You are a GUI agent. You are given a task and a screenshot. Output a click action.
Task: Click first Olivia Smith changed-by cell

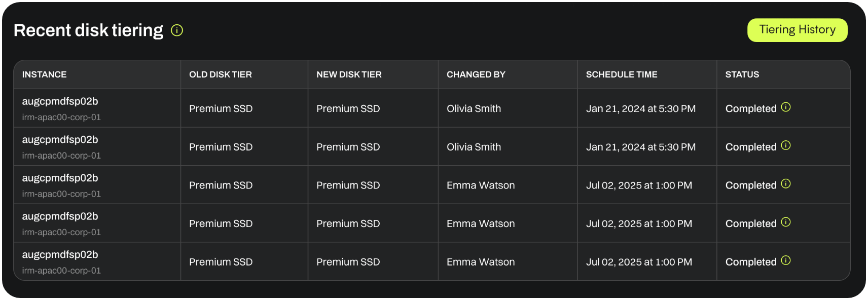pyautogui.click(x=474, y=108)
